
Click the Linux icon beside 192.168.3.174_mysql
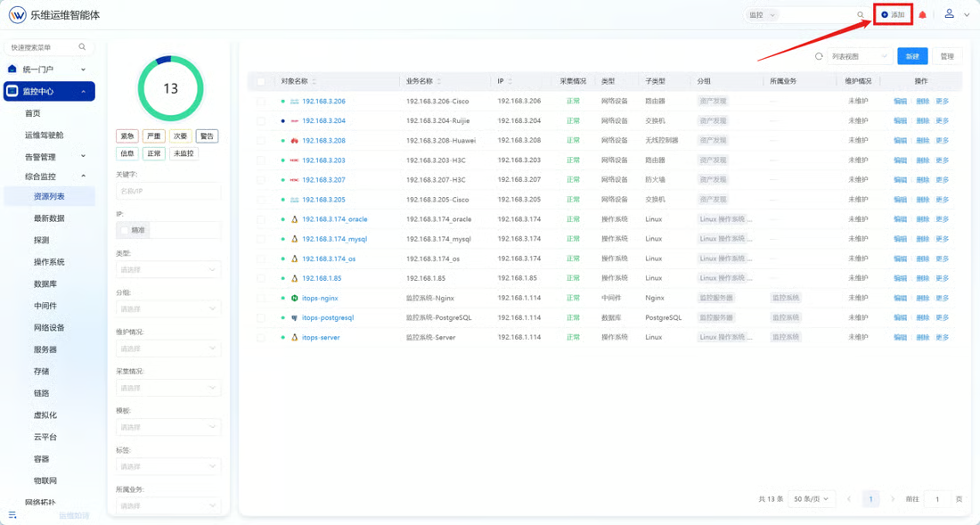pos(294,239)
